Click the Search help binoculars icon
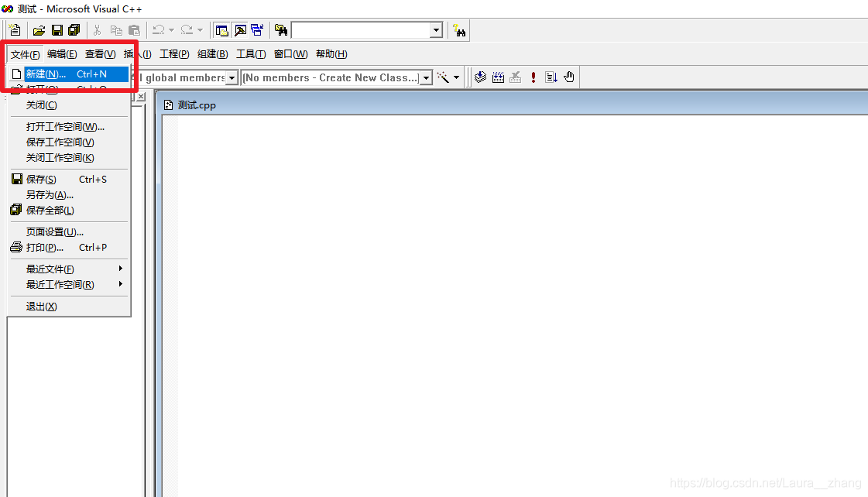Viewport: 868px width, 497px height. (x=459, y=30)
